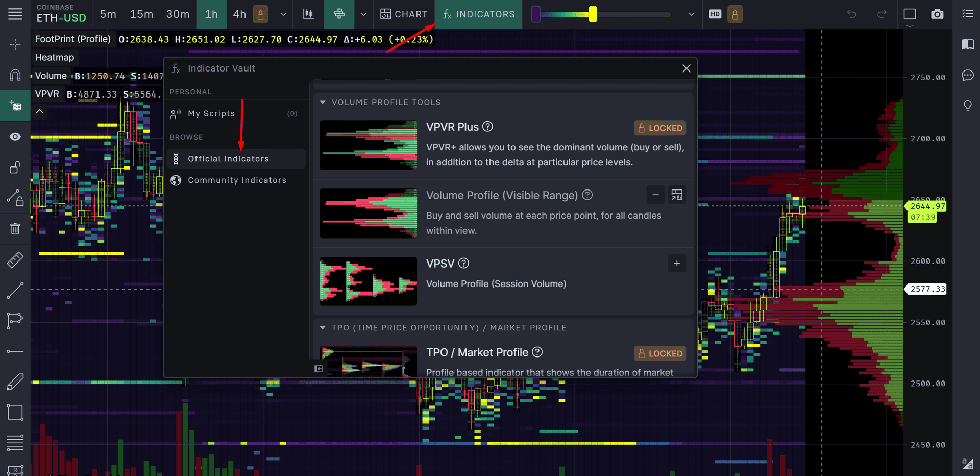The width and height of the screenshot is (980, 476).
Task: Open help for VPVR Plus
Action: coord(487,127)
